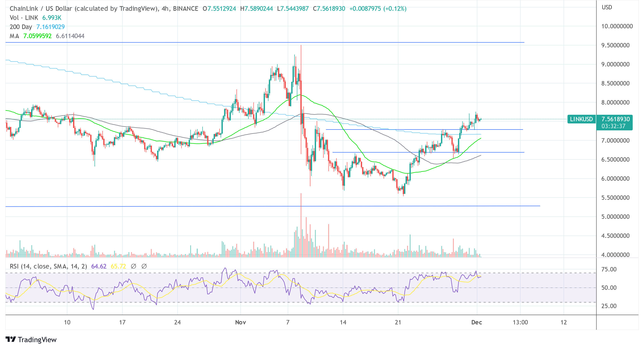Click the USD currency label
The image size is (644, 349).
tap(607, 7)
